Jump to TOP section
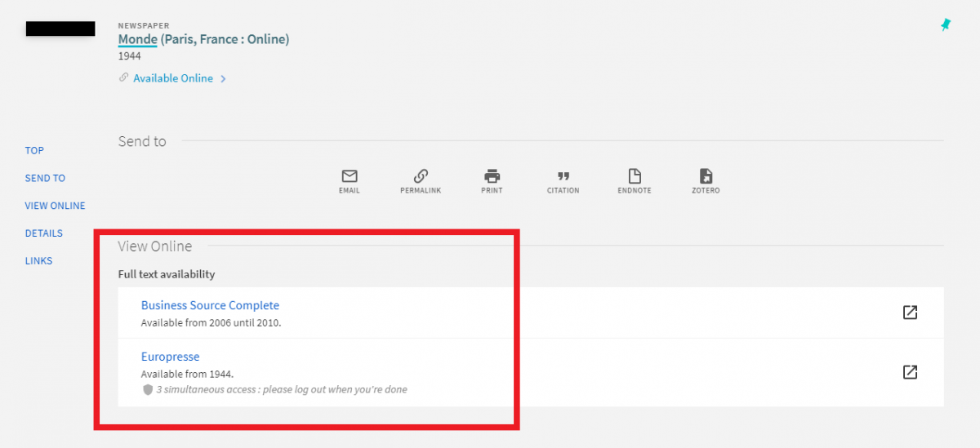This screenshot has height=448, width=980. click(x=34, y=150)
